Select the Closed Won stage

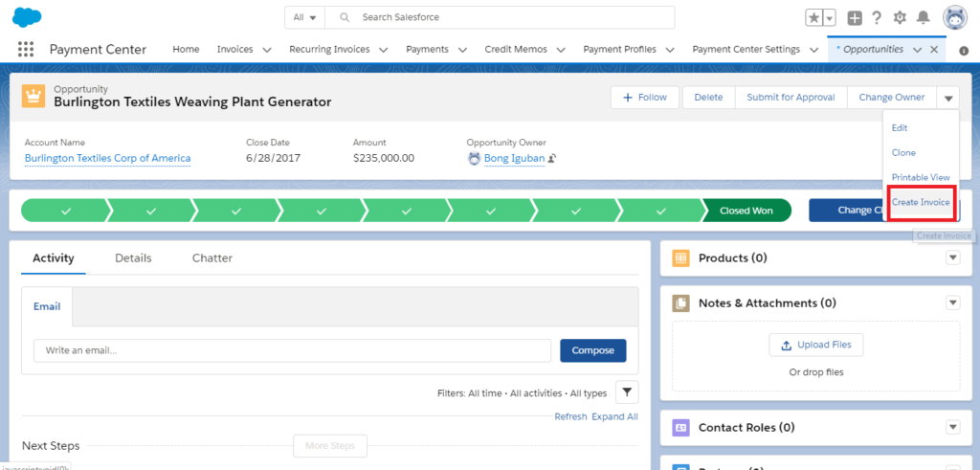pyautogui.click(x=746, y=211)
